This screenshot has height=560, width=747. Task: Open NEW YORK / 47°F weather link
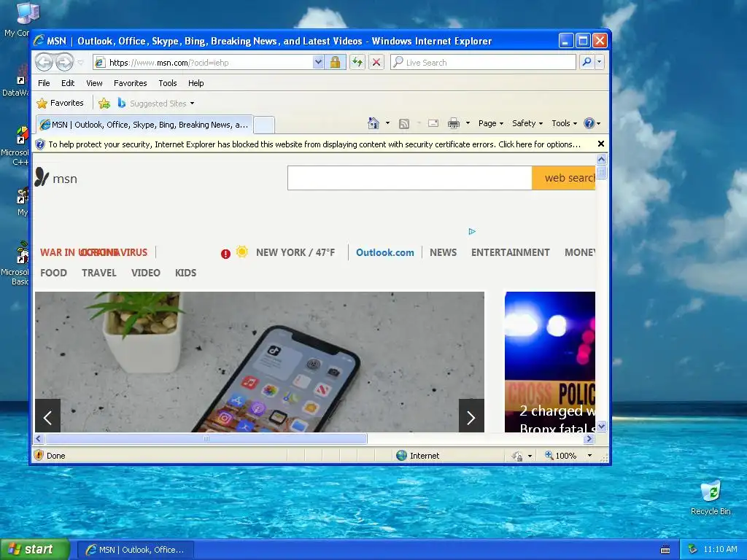click(x=295, y=252)
